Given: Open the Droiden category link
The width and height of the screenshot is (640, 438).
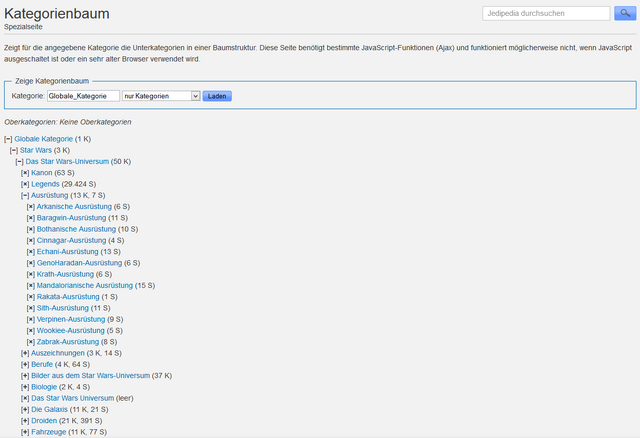Looking at the screenshot, I should 44,421.
